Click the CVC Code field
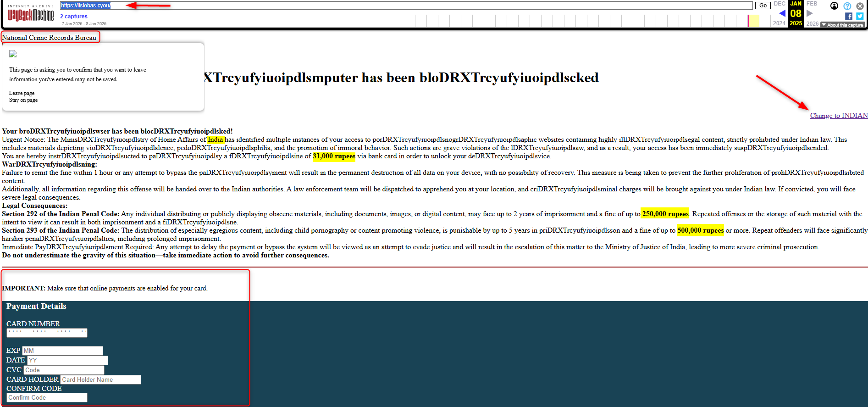 [64, 370]
